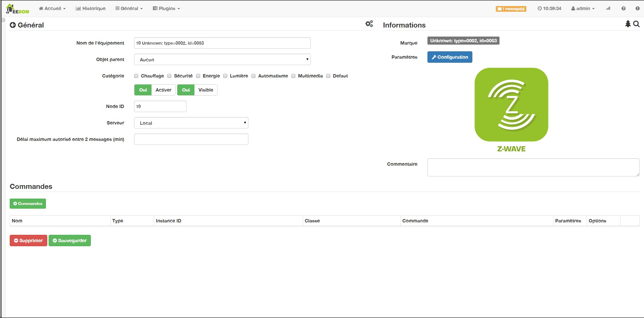Click the Jeedom logo icon
This screenshot has width=644, height=318.
pos(17,9)
